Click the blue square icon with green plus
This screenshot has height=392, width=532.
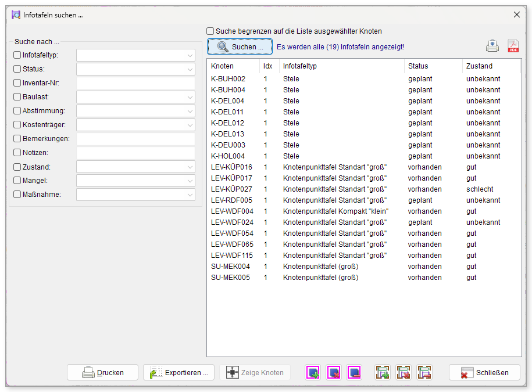click(313, 372)
